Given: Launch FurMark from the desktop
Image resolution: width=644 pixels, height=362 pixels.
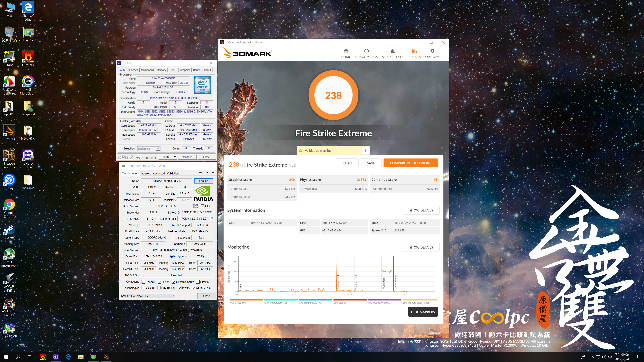Looking at the screenshot, I should [28, 59].
